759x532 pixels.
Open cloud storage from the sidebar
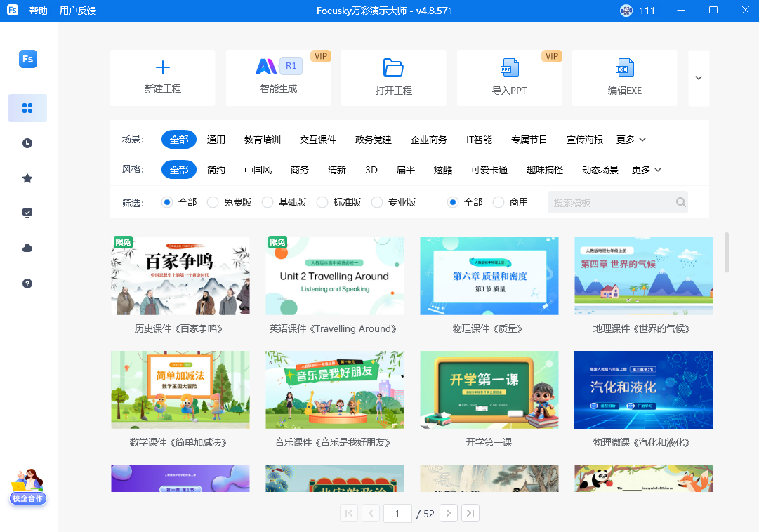[27, 248]
